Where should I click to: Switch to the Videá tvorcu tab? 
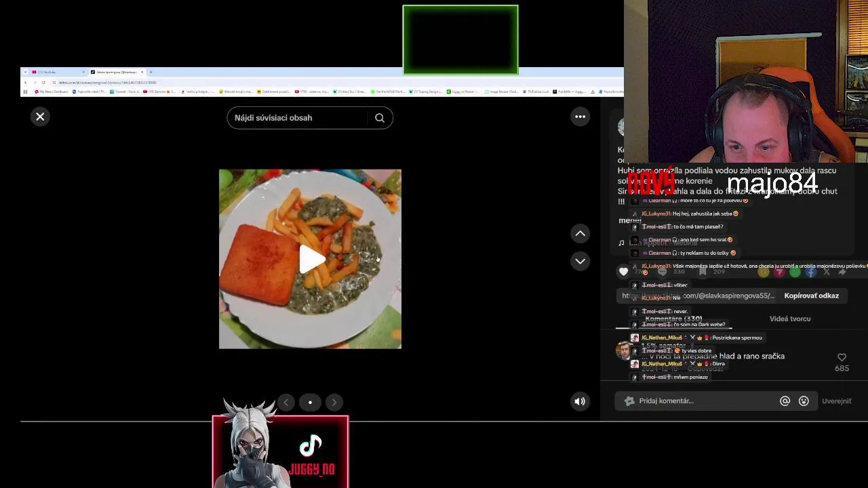point(790,319)
